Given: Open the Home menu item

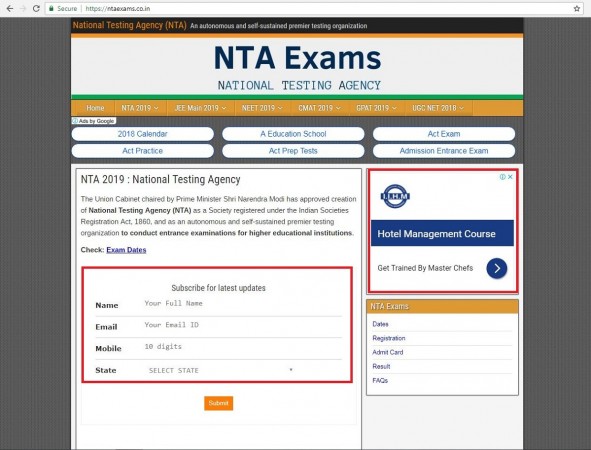Looking at the screenshot, I should (95, 108).
